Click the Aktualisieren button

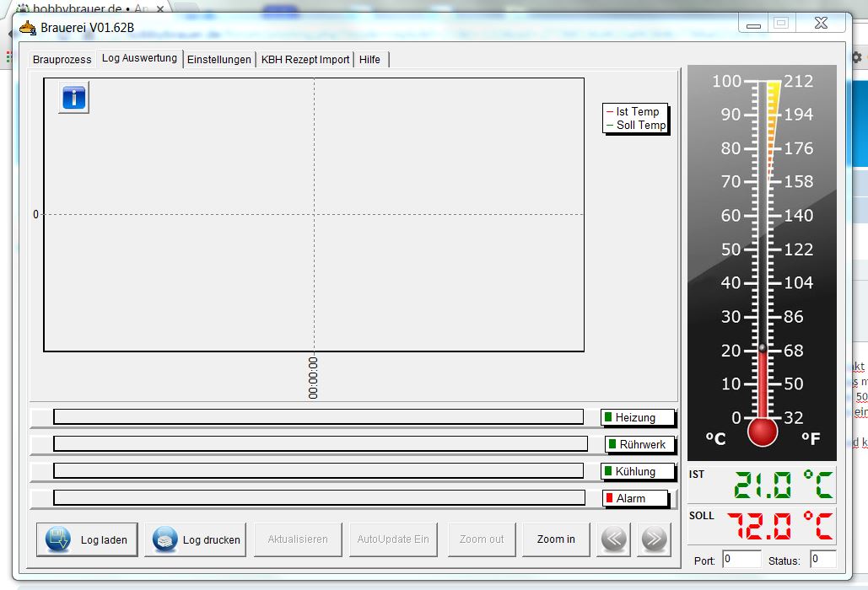(x=298, y=539)
